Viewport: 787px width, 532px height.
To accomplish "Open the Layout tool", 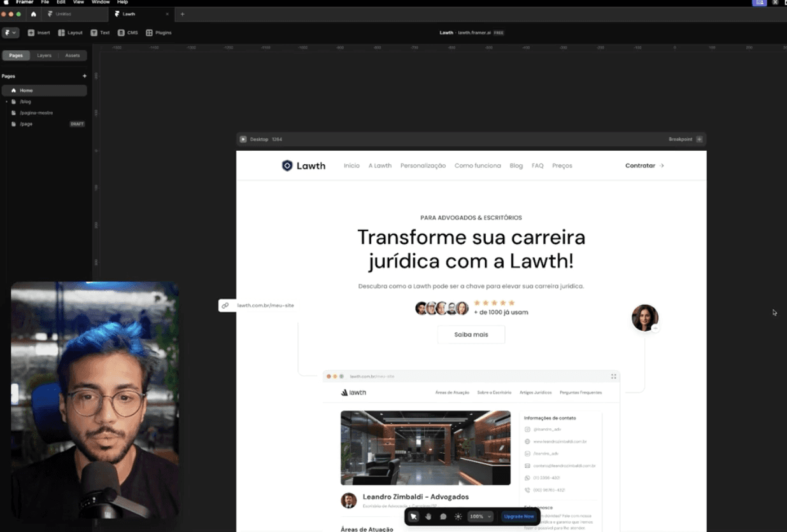I will click(70, 32).
